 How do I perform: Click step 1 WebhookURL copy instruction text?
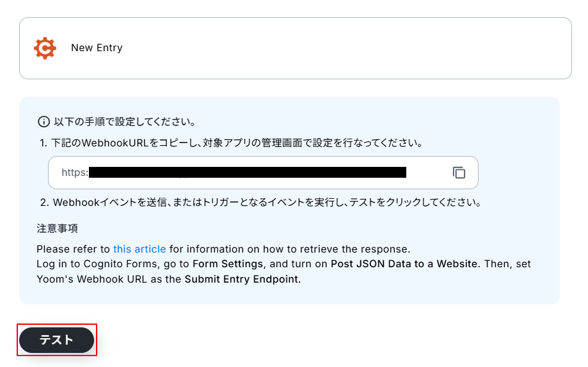(237, 143)
